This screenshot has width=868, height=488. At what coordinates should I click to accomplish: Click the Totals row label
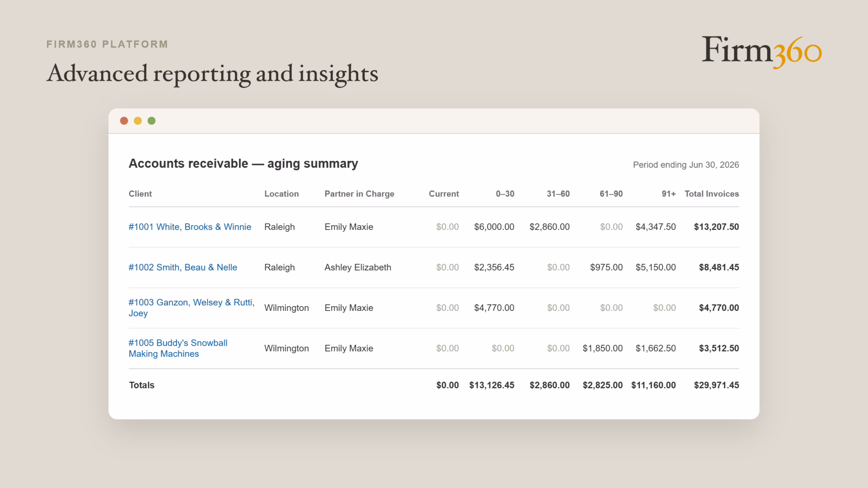(142, 385)
